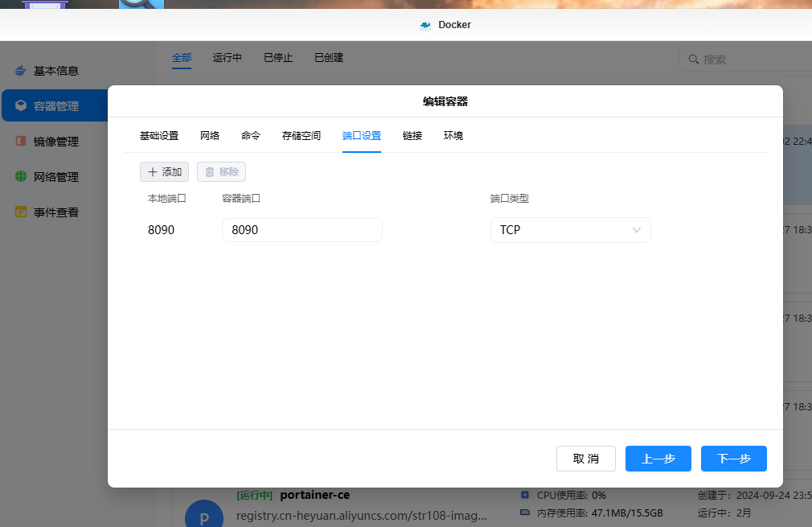Click the 下一步 button
812x527 pixels.
tap(733, 459)
